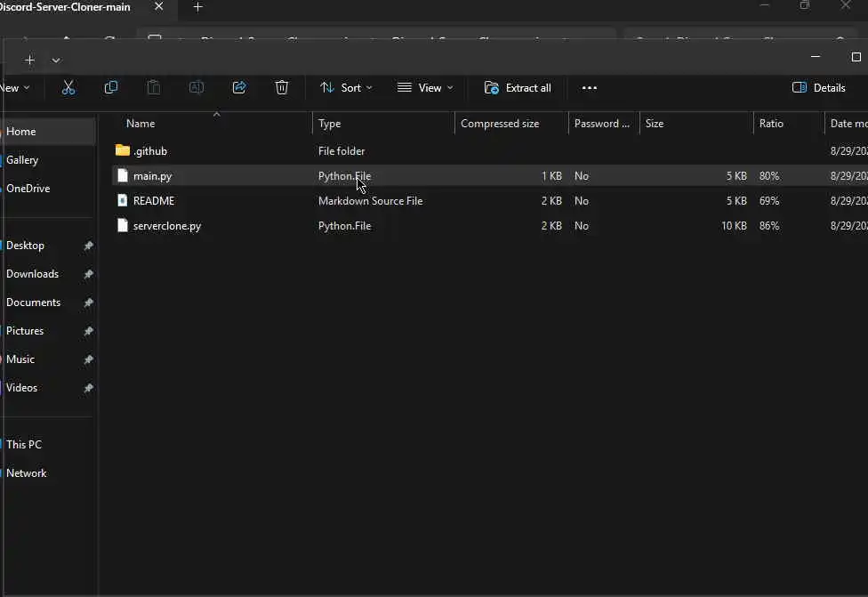Click the Share icon in toolbar

click(239, 87)
